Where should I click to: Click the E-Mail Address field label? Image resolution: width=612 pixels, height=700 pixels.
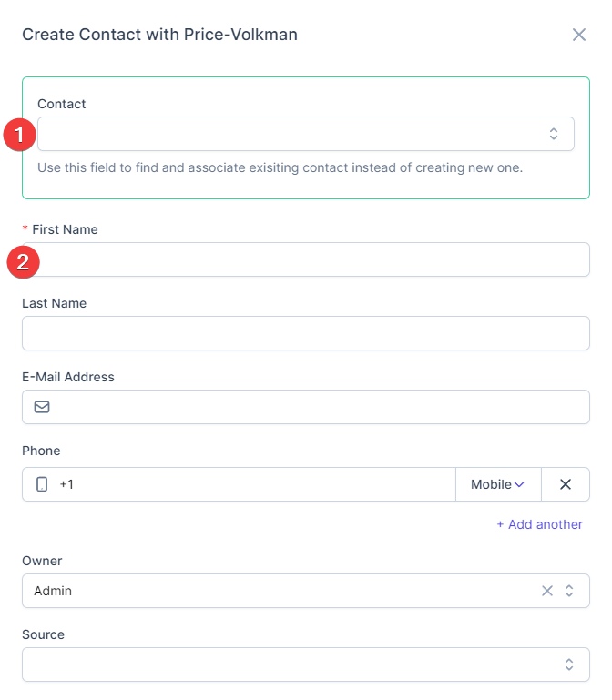(68, 377)
